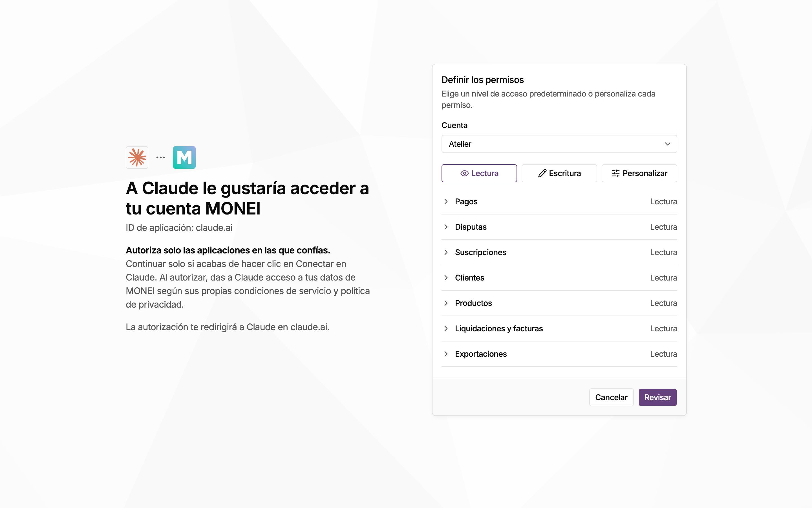
Task: Click the Lectura value beside Disputas
Action: [663, 227]
